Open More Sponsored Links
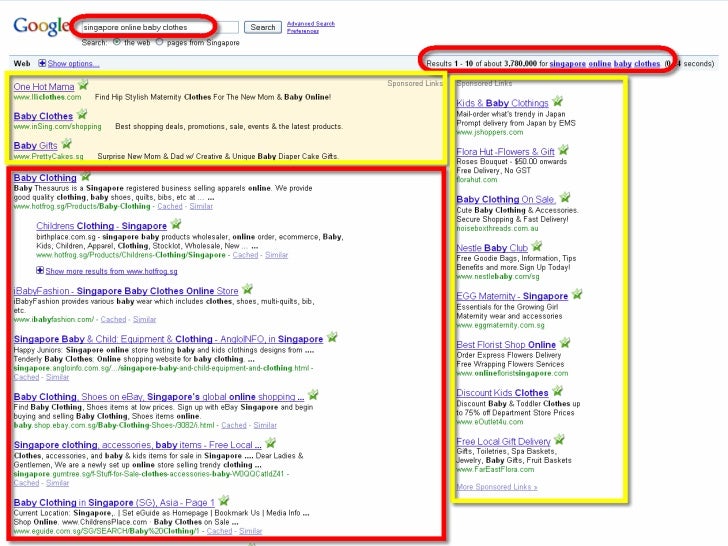This screenshot has width=728, height=546. coord(497,487)
